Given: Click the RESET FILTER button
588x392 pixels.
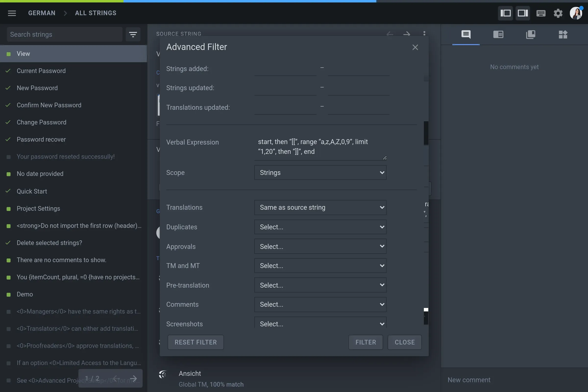Looking at the screenshot, I should [x=196, y=342].
